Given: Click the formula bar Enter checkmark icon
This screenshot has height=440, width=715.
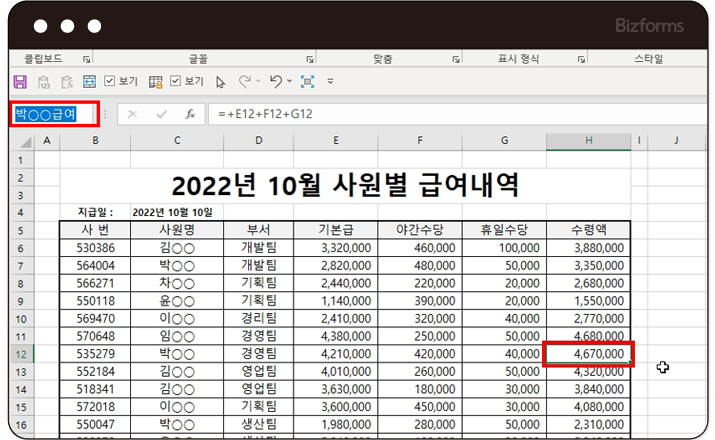Looking at the screenshot, I should [x=162, y=114].
